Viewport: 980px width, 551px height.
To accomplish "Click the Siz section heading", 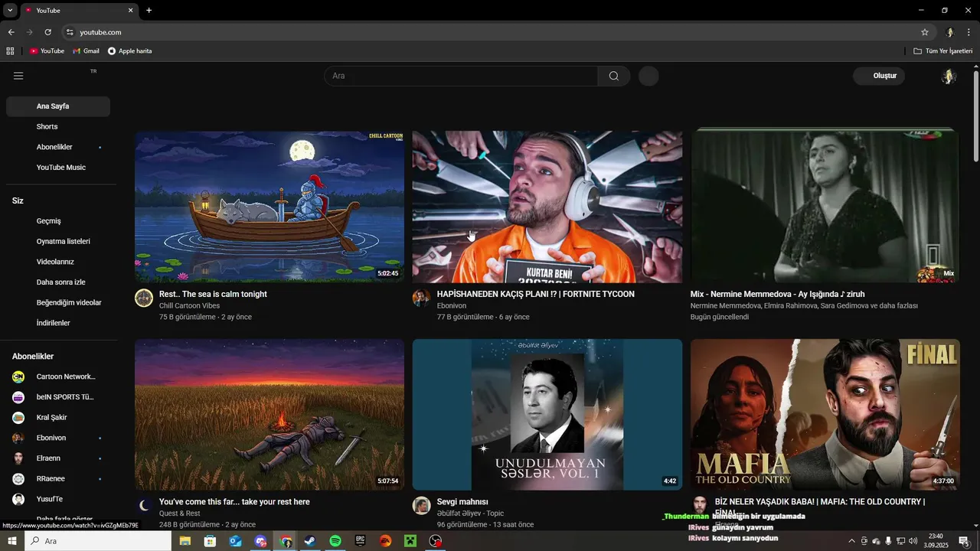I will (x=18, y=201).
